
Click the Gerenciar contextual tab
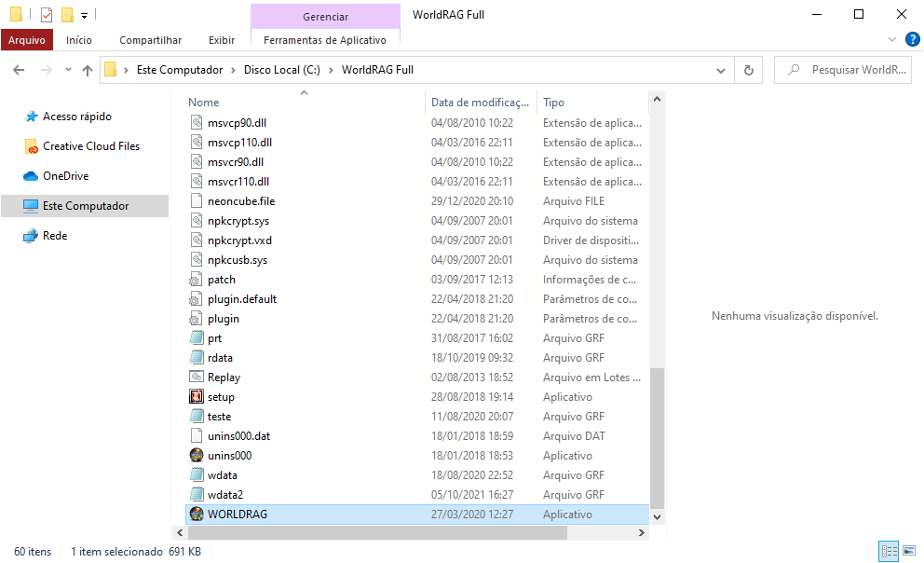point(325,17)
